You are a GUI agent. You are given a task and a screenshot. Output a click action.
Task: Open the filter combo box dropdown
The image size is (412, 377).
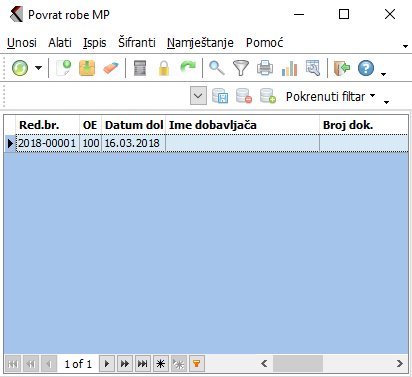(x=198, y=96)
